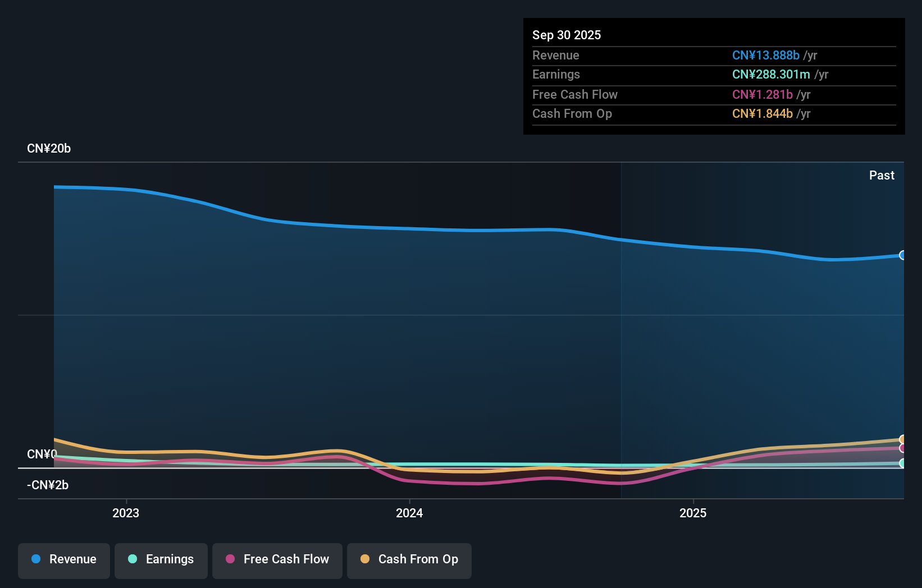This screenshot has height=588, width=922.
Task: Select the Earnings line endpoint marker
Action: pyautogui.click(x=902, y=463)
